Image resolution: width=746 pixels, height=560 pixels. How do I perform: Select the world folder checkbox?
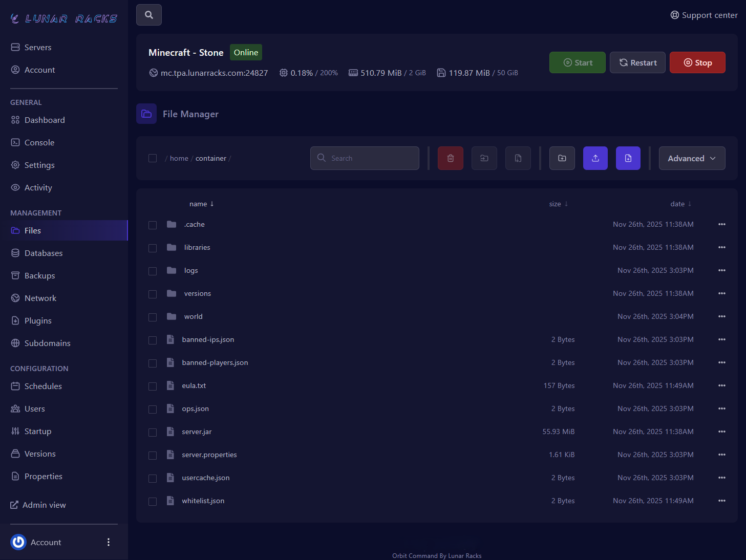(153, 317)
